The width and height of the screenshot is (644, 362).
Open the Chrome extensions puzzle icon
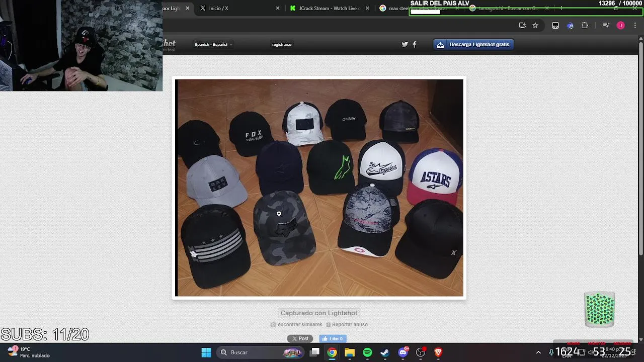tap(585, 25)
